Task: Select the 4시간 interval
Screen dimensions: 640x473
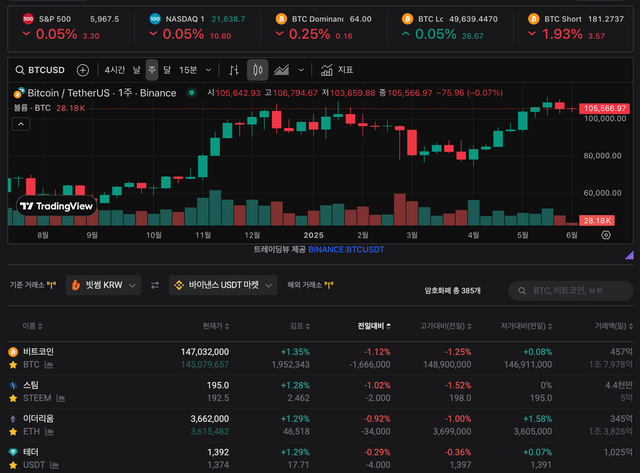Action: [x=115, y=70]
